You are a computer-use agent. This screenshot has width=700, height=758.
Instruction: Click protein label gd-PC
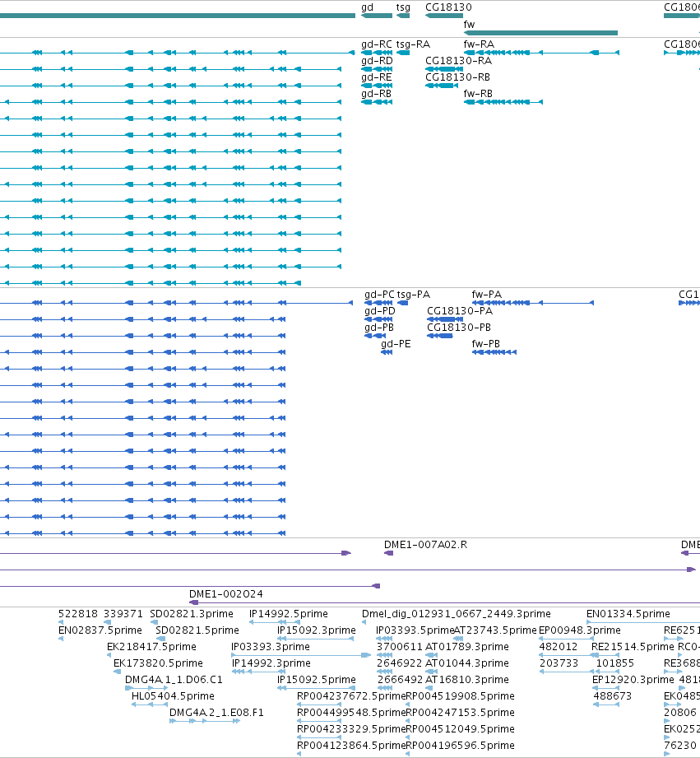[379, 295]
